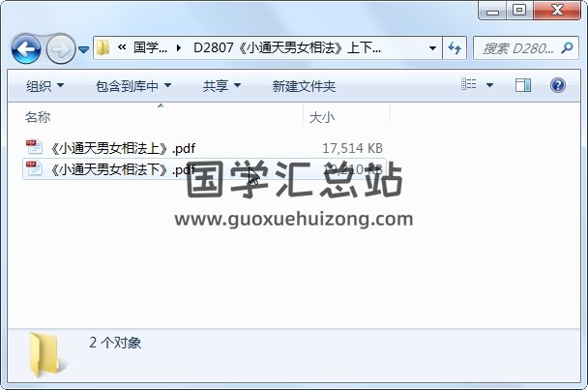The image size is (588, 390).
Task: Click the blue Back navigation arrow
Action: (26, 48)
